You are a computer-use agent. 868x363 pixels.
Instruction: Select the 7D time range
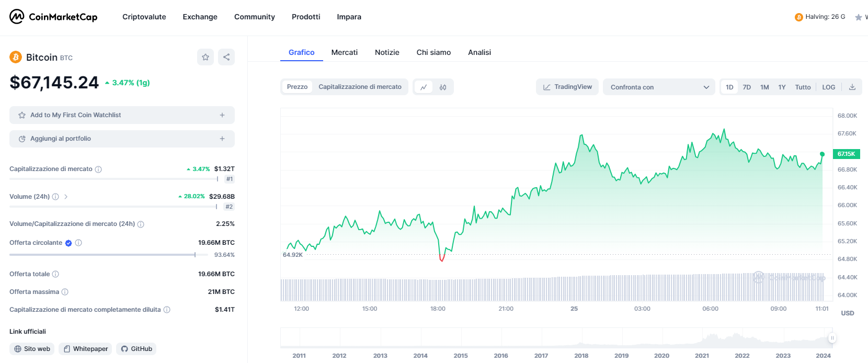747,87
